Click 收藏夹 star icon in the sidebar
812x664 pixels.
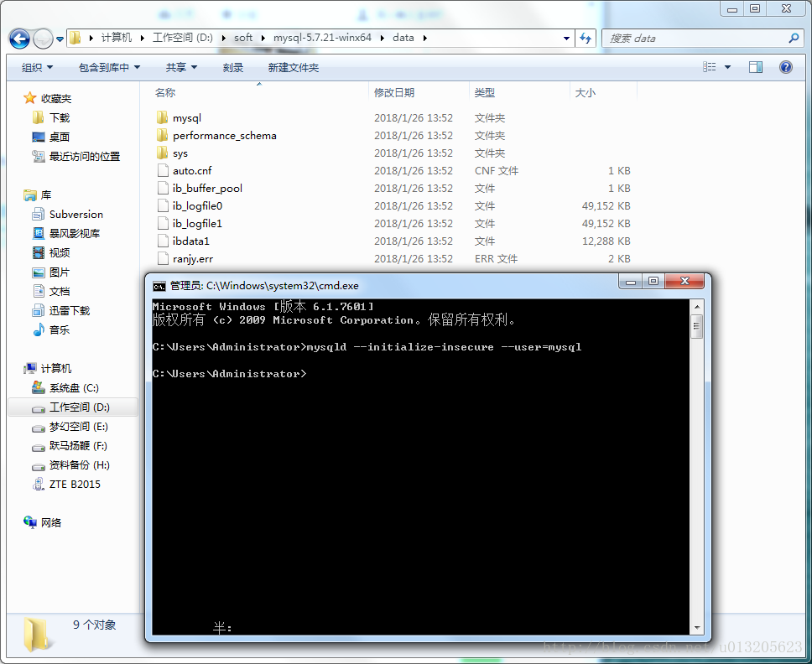(30, 98)
